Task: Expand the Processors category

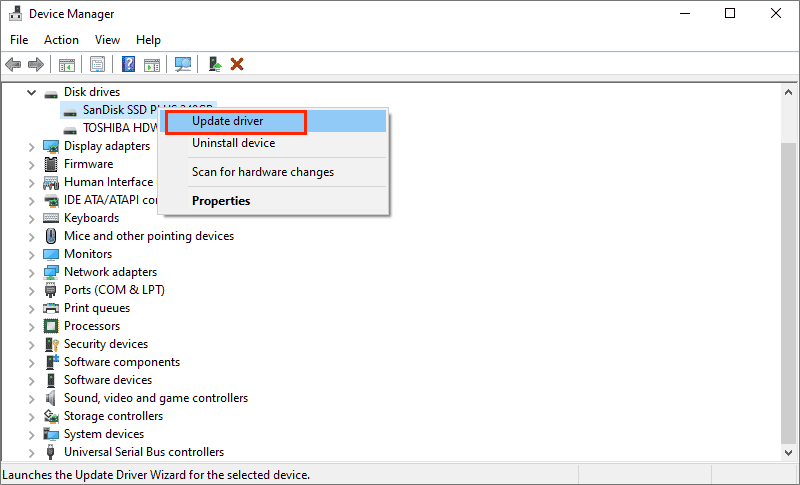Action: click(32, 326)
